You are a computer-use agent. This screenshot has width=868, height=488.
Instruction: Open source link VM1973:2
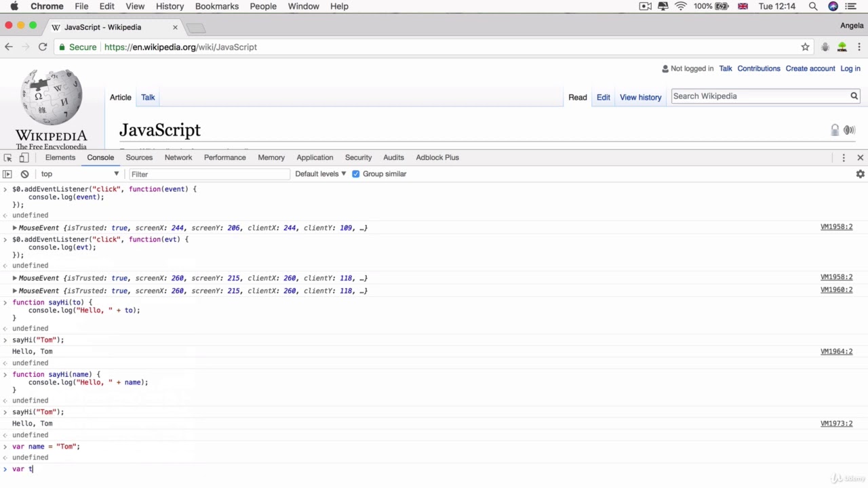[836, 424]
